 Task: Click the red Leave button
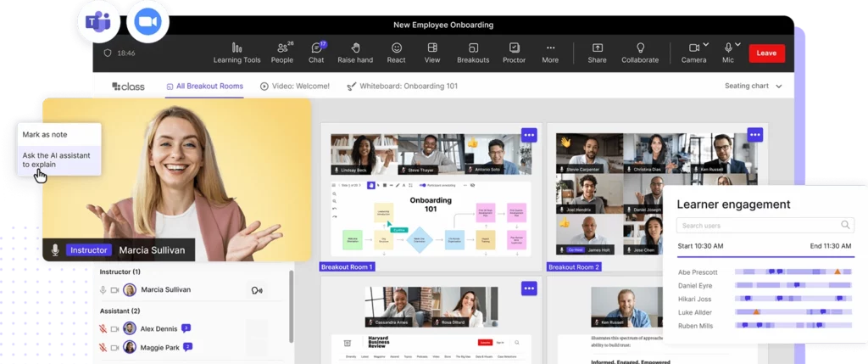[766, 53]
